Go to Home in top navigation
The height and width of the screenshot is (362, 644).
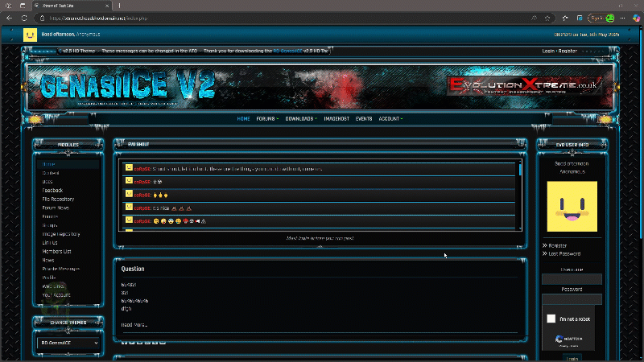[243, 118]
